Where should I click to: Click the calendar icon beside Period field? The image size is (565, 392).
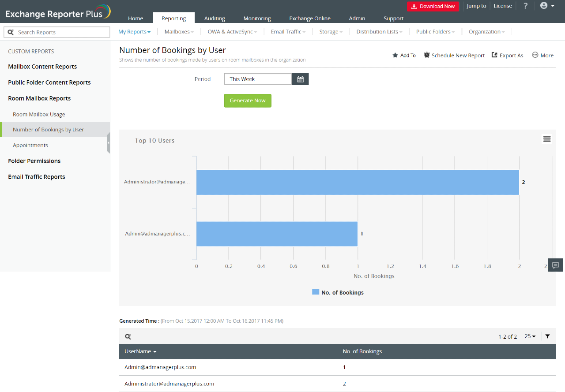tap(300, 79)
